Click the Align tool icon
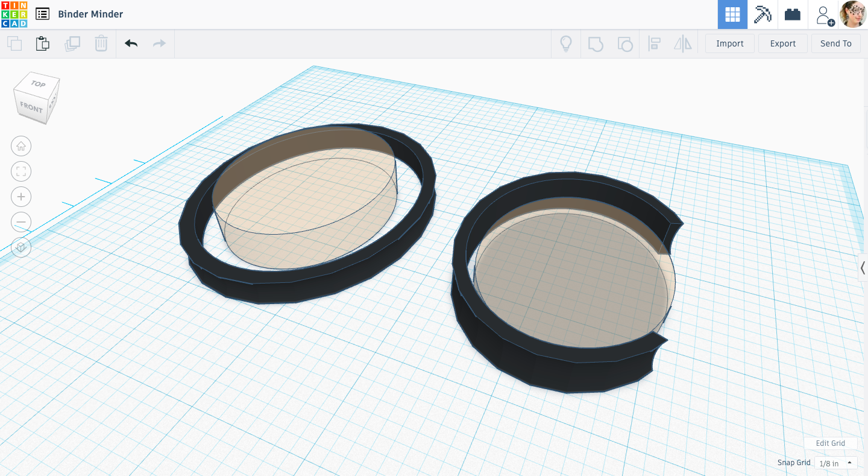868x476 pixels. coord(654,44)
